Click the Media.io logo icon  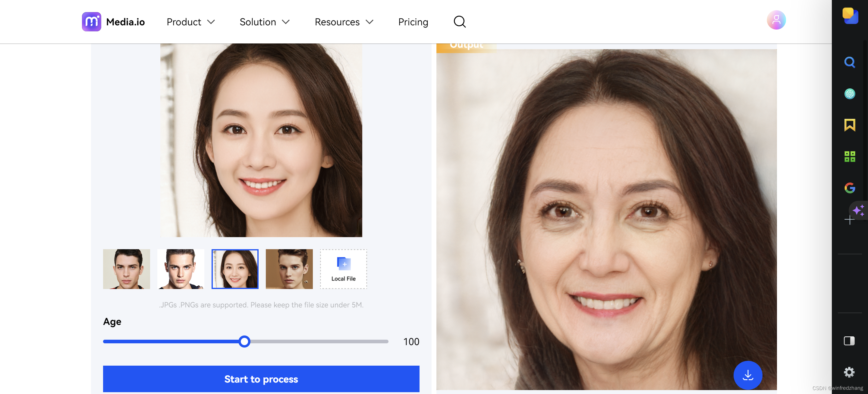click(x=91, y=22)
